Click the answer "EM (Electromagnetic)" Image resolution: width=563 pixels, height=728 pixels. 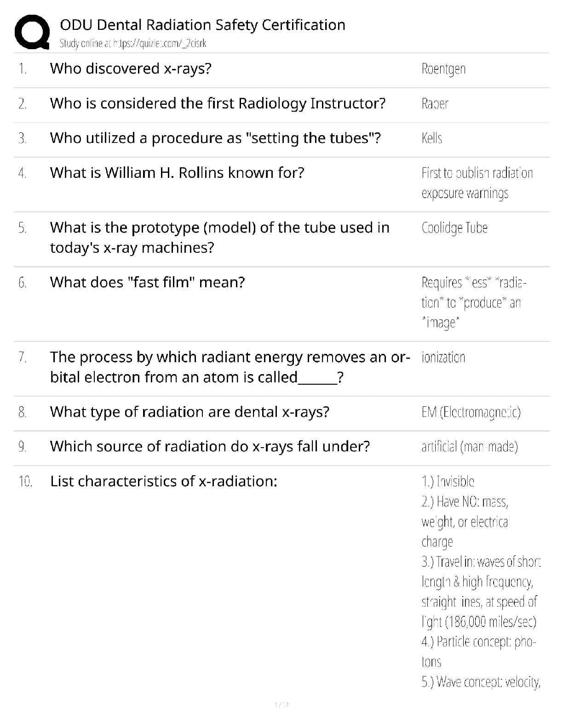(x=471, y=412)
